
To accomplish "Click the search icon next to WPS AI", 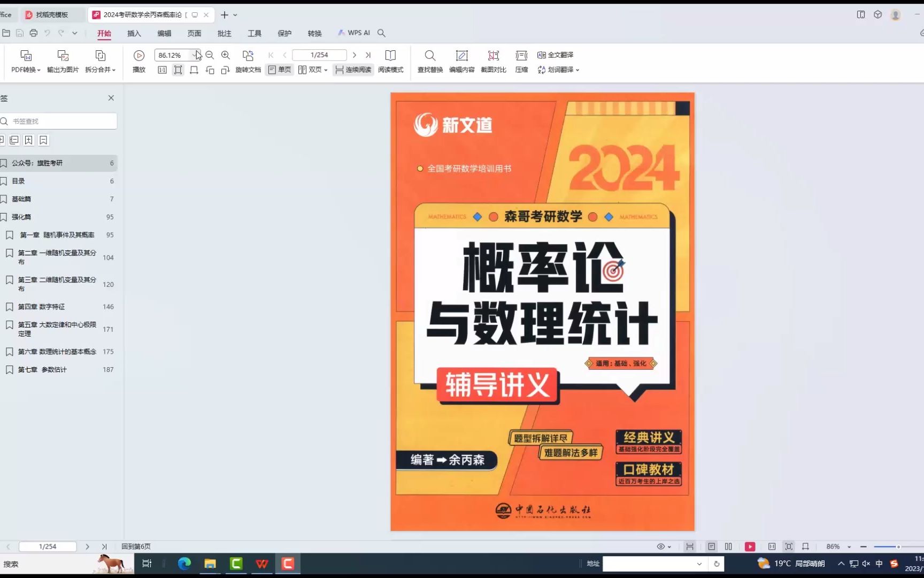I will click(x=381, y=33).
